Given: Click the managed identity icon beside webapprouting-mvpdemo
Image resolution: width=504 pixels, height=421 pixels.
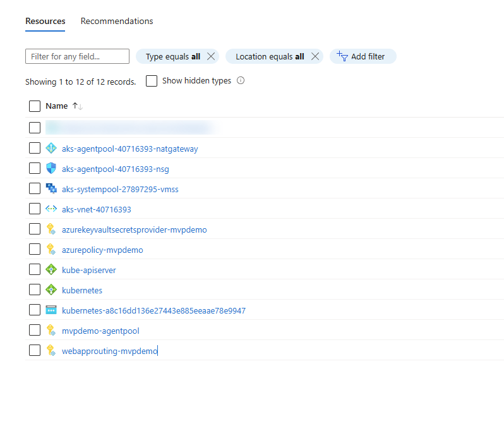Looking at the screenshot, I should [x=51, y=350].
